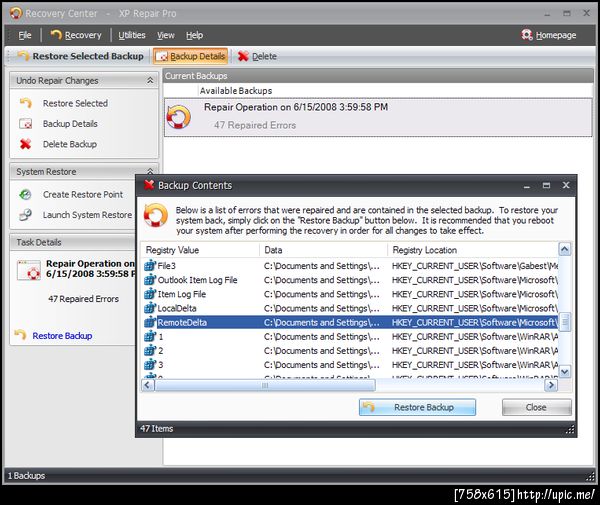Click vertical scrollbar up arrow in Backup Contents
The height and width of the screenshot is (505, 600).
565,249
